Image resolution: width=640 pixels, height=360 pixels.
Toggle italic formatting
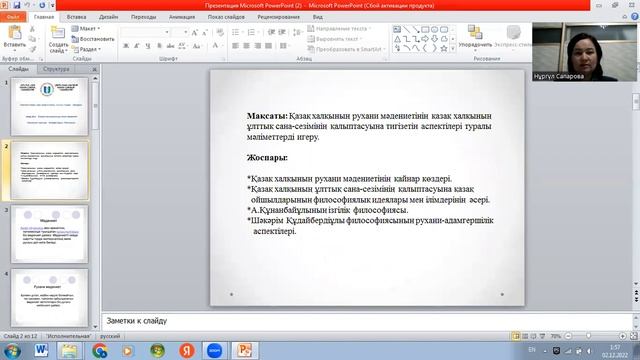[137, 46]
